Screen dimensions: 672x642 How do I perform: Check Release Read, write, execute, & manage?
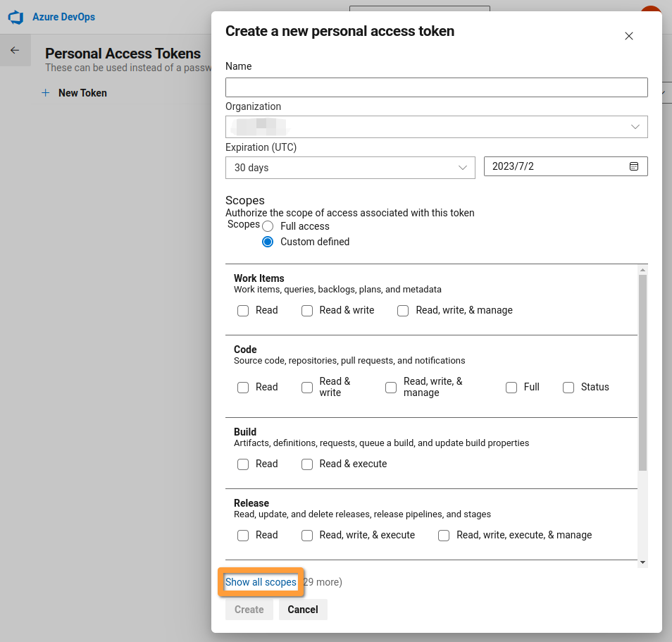(444, 535)
